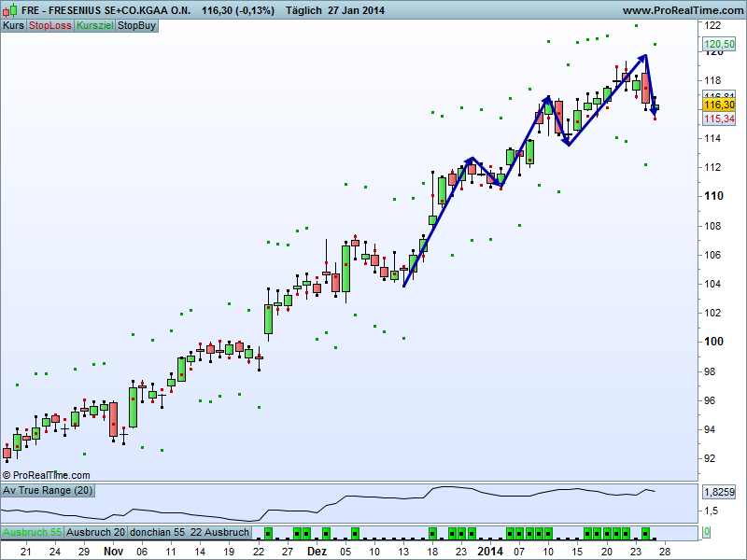Viewport: 747px width, 560px height.
Task: Click the Dez label on time axis
Action: click(x=317, y=552)
